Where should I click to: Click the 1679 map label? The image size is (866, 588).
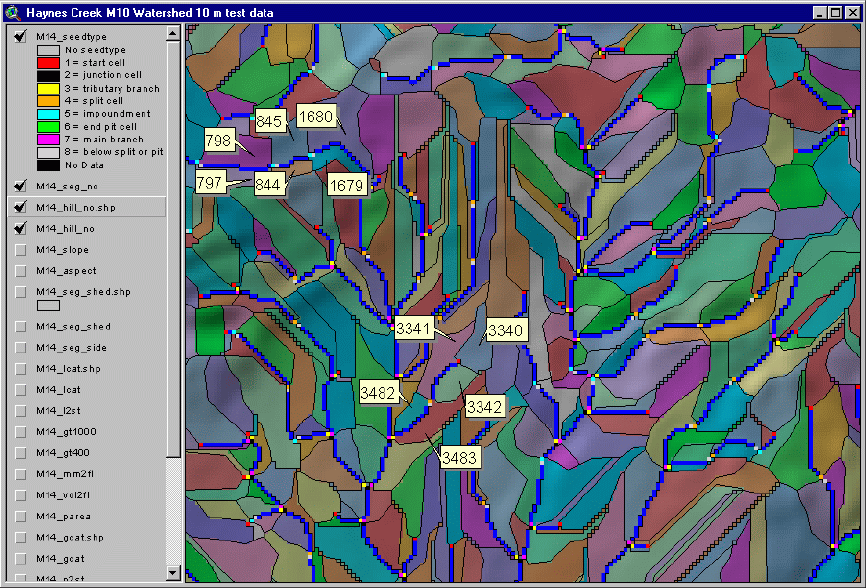pos(347,185)
